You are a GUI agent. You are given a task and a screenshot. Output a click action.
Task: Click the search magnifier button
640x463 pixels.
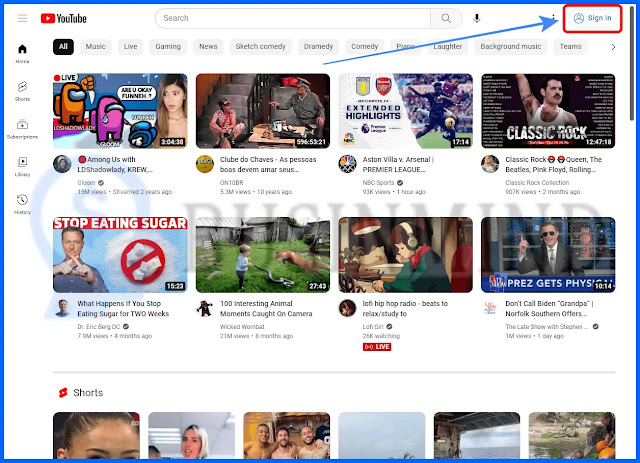pyautogui.click(x=446, y=18)
